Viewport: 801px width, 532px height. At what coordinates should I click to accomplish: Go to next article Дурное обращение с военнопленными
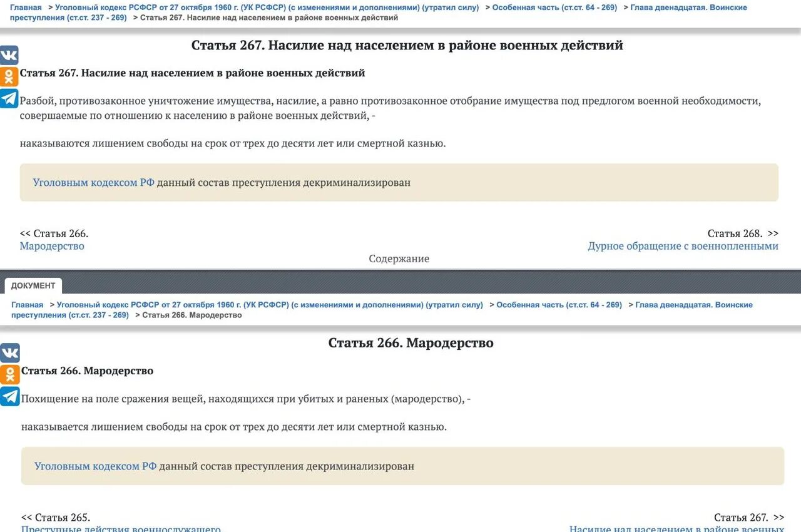coord(683,246)
